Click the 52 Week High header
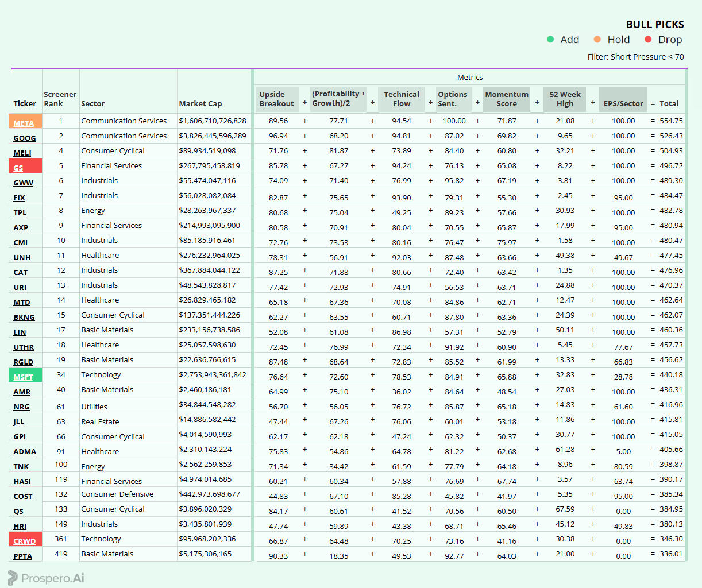 click(565, 99)
